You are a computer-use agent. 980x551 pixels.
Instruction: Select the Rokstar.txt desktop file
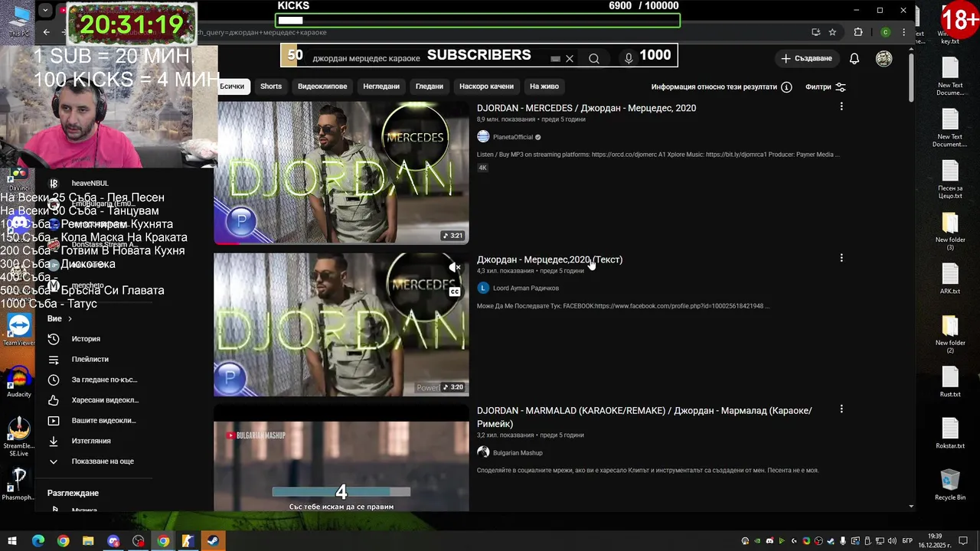950,433
